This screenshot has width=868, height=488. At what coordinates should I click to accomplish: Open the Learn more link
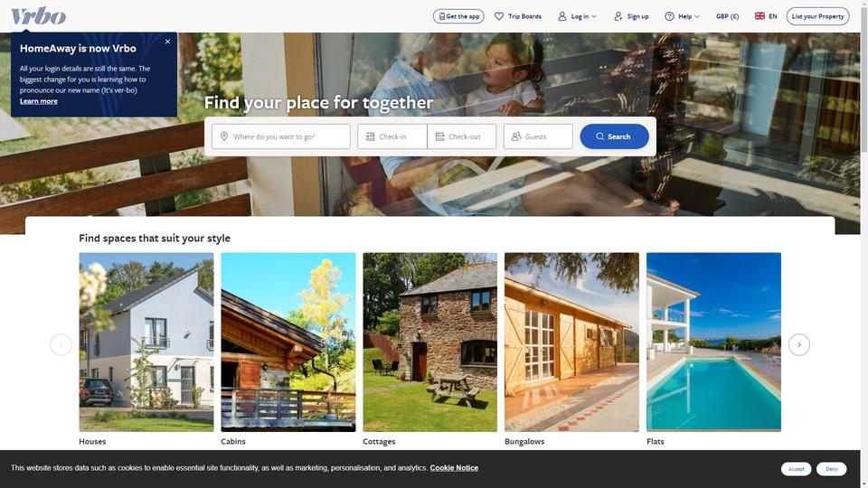tap(39, 101)
